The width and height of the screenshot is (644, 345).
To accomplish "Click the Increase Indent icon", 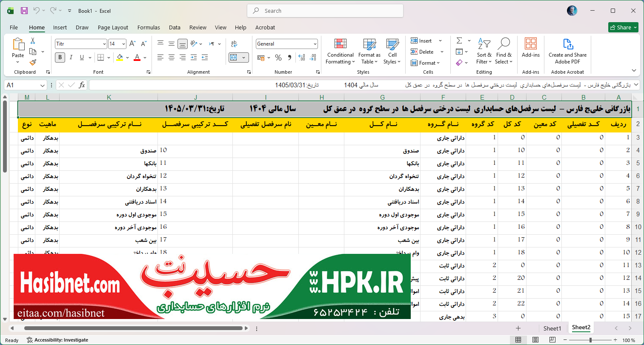I will tap(205, 57).
